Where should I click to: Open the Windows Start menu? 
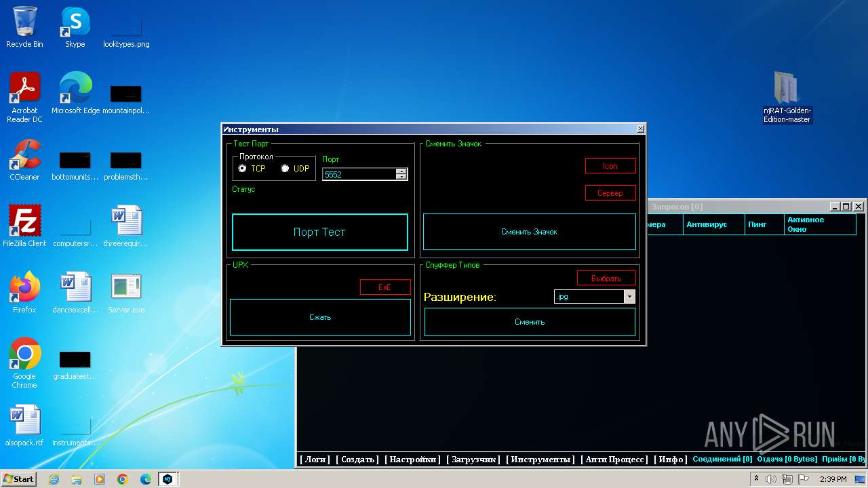19,479
